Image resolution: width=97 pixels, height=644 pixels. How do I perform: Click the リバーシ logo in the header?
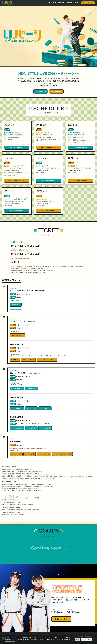click(7, 3)
